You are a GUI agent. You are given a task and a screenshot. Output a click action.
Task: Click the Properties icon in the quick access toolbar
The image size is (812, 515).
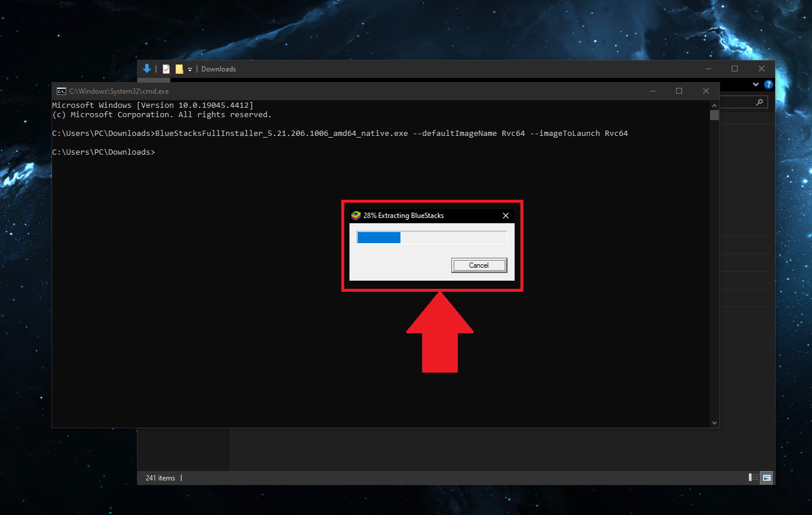pyautogui.click(x=166, y=69)
